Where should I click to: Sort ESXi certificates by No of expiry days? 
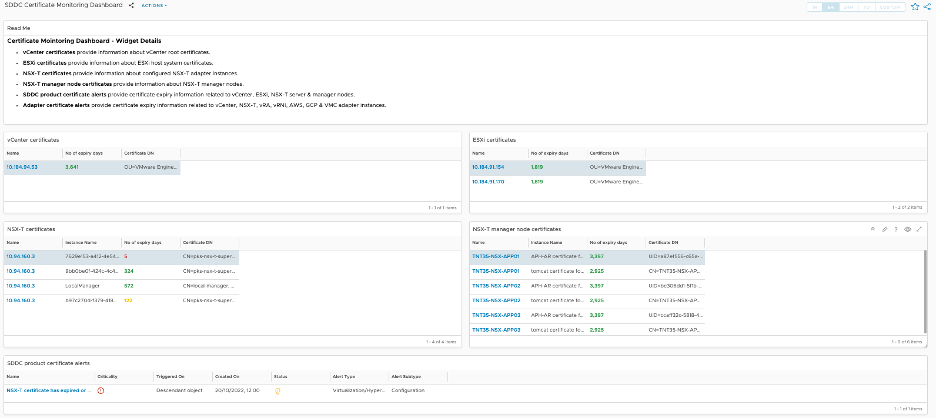pos(549,154)
